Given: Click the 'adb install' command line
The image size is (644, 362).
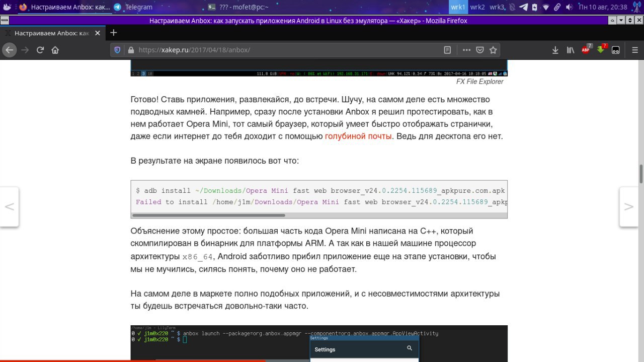Looking at the screenshot, I should click(319, 191).
